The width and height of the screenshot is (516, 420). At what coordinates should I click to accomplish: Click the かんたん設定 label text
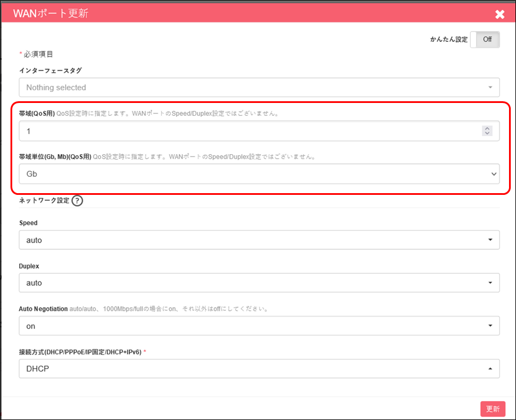pos(449,40)
